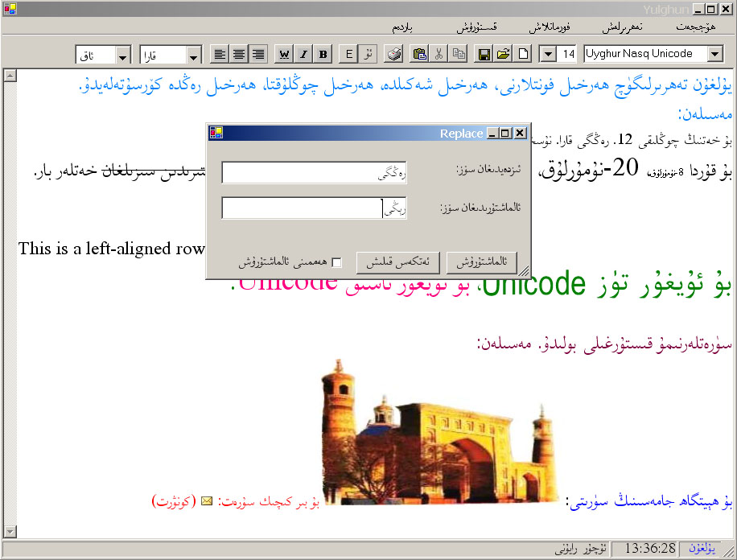Image resolution: width=737 pixels, height=560 pixels.
Task: Click the align left icon in toolbar
Action: (220, 55)
